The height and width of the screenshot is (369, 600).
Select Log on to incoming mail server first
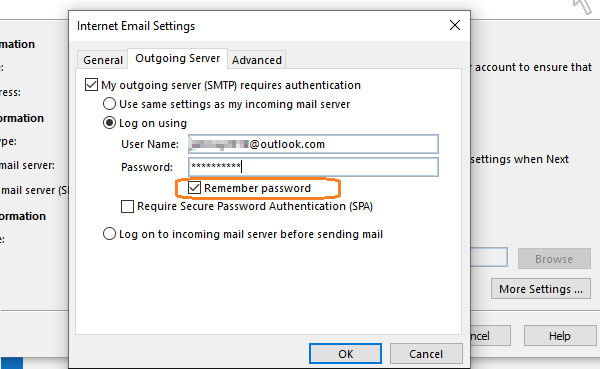click(109, 234)
